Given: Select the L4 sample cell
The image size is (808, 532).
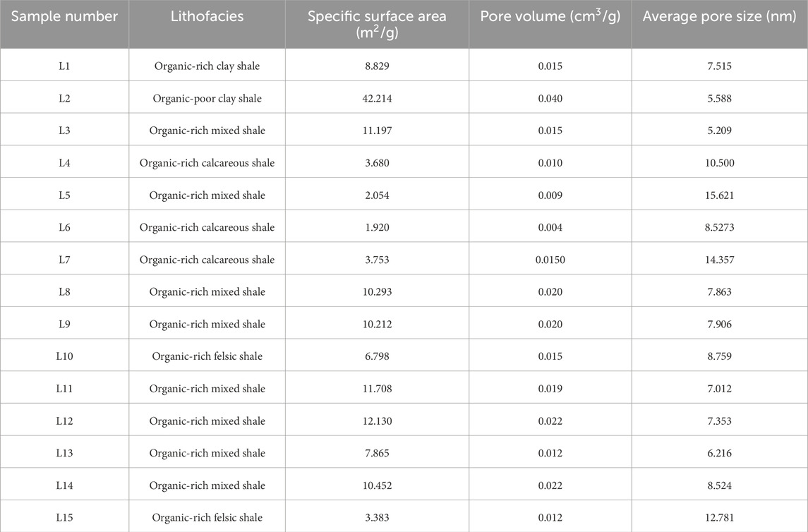Looking at the screenshot, I should point(64,163).
